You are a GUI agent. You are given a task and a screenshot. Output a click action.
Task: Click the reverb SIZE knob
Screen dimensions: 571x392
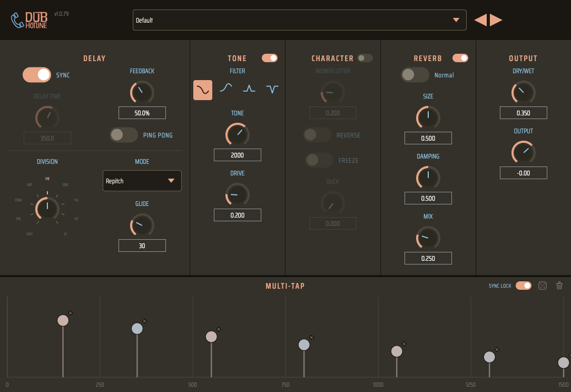[428, 117]
